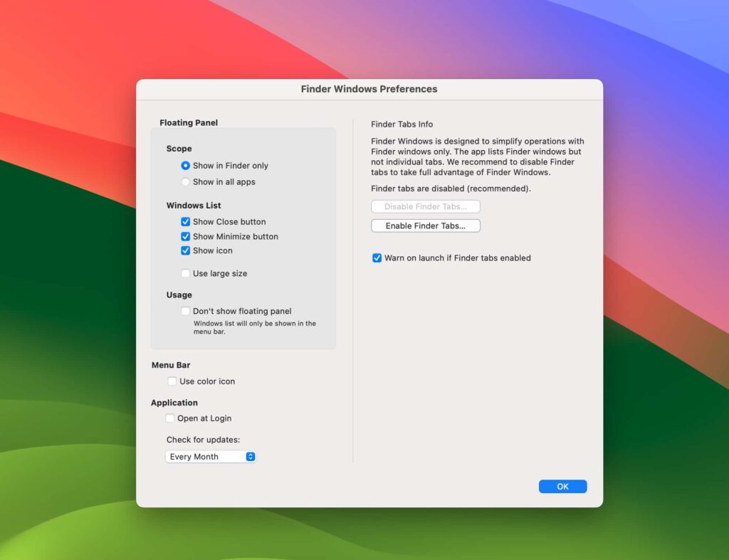729x560 pixels.
Task: Check "Don't show floating panel" under Usage
Action: pyautogui.click(x=185, y=311)
